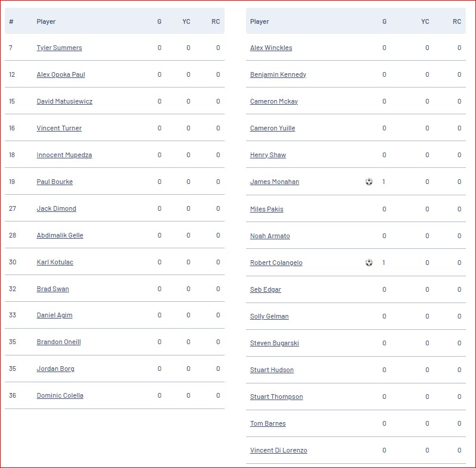The image size is (476, 468).
Task: Open Karl Kotulac player details
Action: click(55, 262)
